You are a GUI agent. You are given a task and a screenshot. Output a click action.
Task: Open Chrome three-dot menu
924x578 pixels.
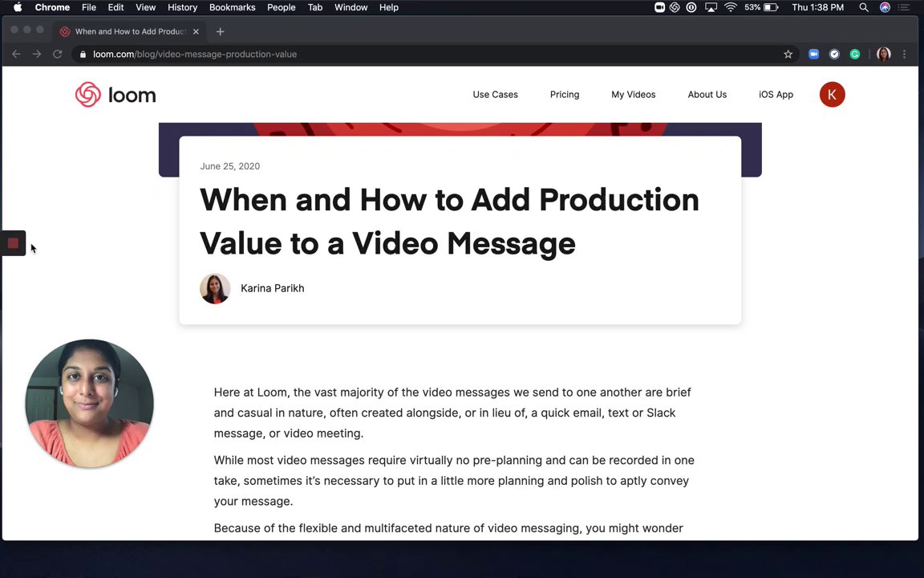[905, 55]
